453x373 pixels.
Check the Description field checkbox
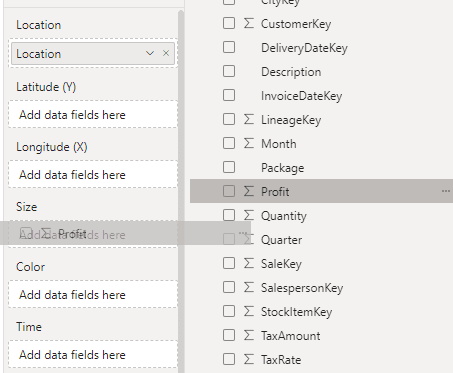pos(229,71)
